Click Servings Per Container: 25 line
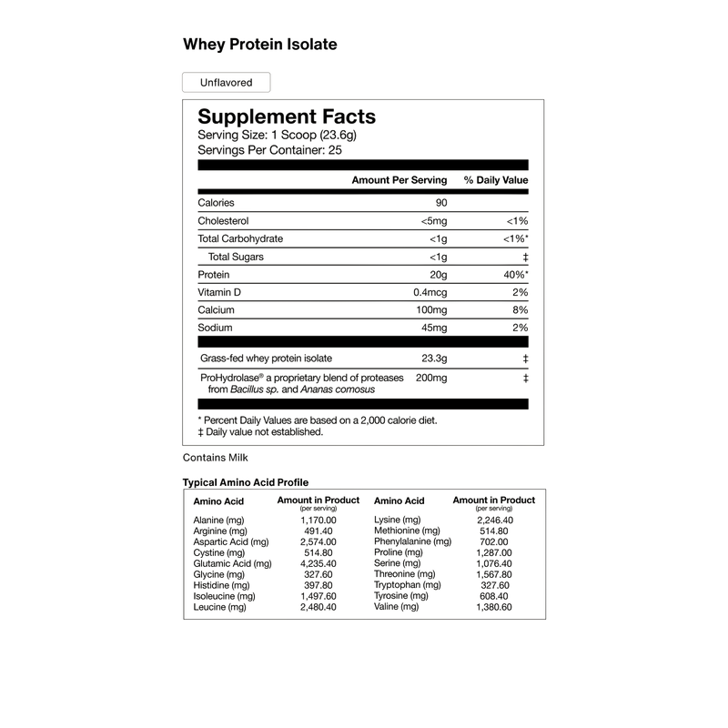 tap(269, 150)
